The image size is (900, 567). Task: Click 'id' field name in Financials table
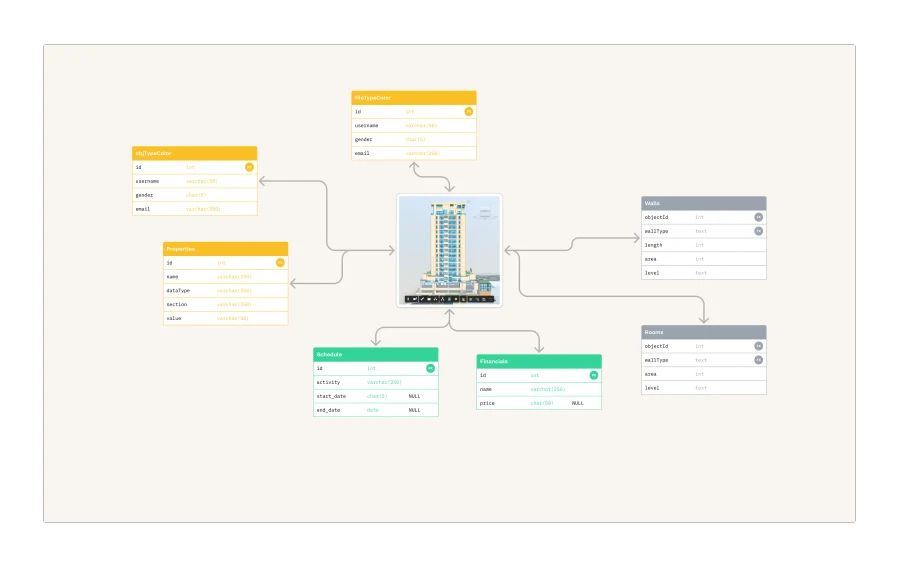pos(483,375)
